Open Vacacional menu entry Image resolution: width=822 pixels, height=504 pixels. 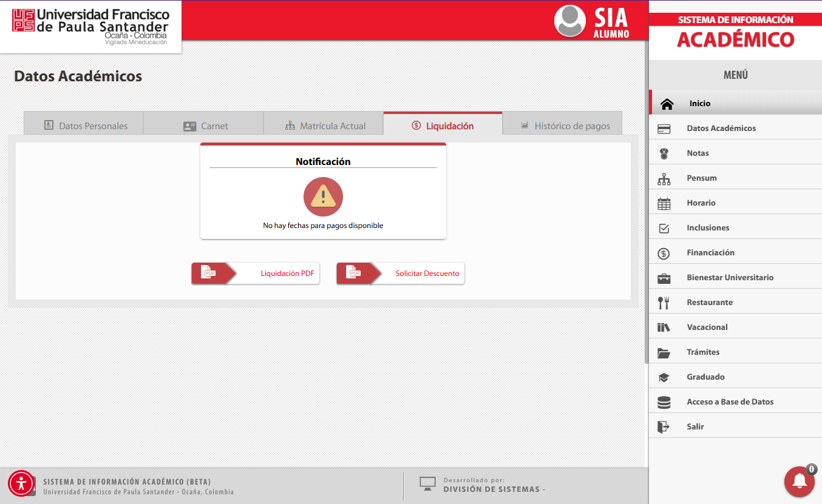[x=735, y=327]
